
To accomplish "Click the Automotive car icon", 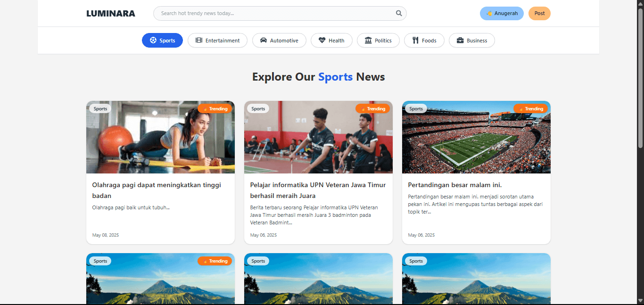I will [x=264, y=41].
